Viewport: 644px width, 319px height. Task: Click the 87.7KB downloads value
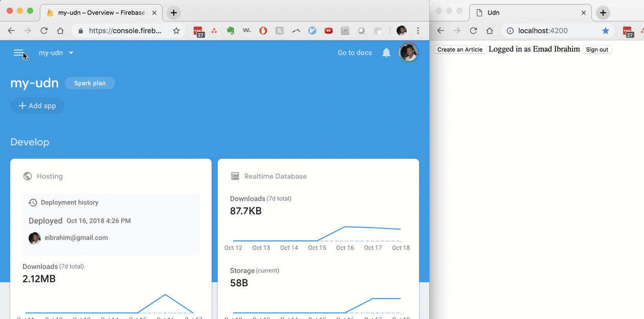pos(246,211)
